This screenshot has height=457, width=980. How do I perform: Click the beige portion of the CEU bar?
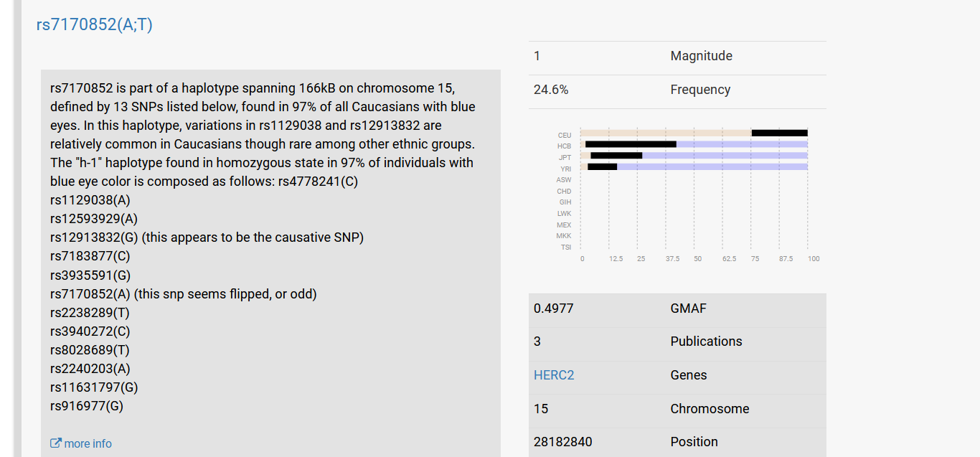pyautogui.click(x=665, y=133)
